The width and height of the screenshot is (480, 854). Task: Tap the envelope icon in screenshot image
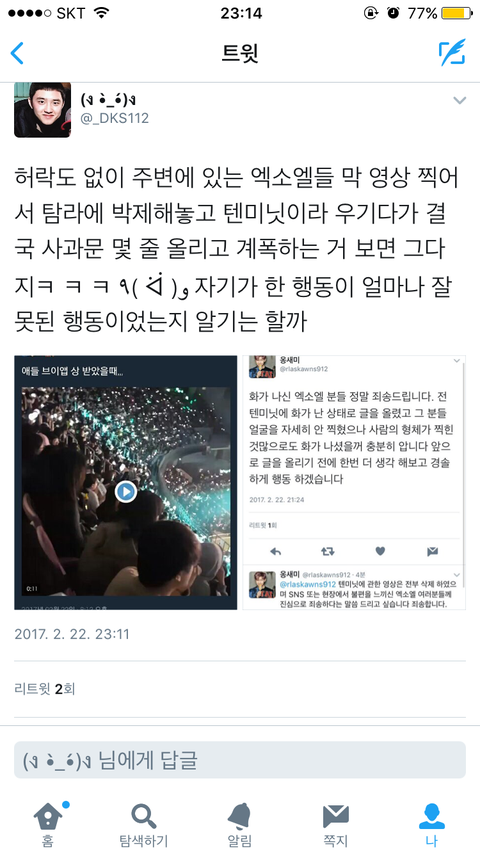pyautogui.click(x=433, y=551)
